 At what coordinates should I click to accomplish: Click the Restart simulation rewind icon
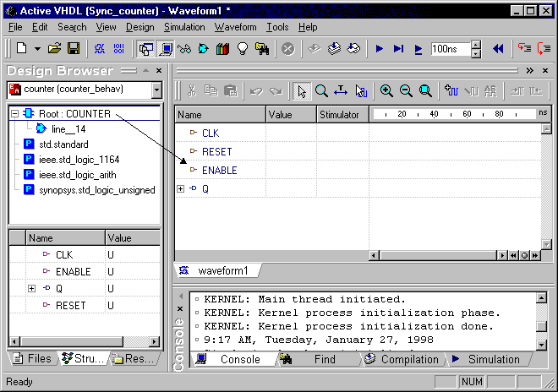click(x=498, y=49)
